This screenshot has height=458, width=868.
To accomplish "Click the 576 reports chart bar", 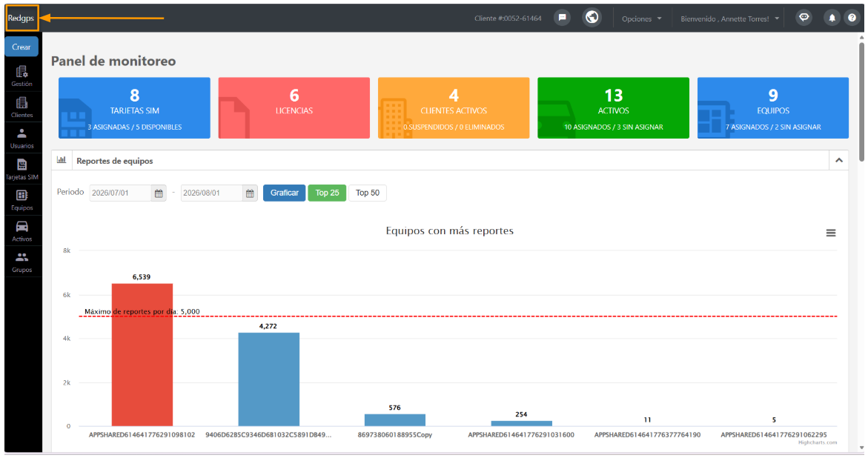I will [394, 419].
